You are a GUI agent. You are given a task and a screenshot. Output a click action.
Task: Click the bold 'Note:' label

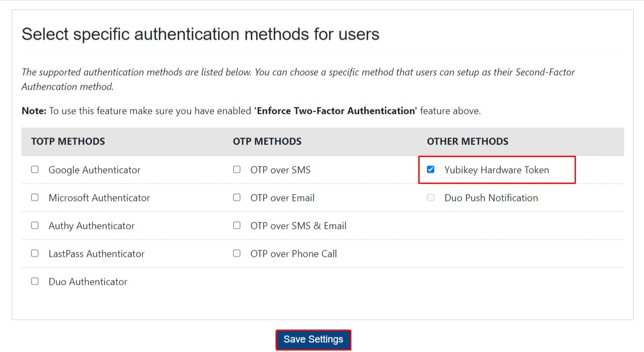click(x=34, y=111)
